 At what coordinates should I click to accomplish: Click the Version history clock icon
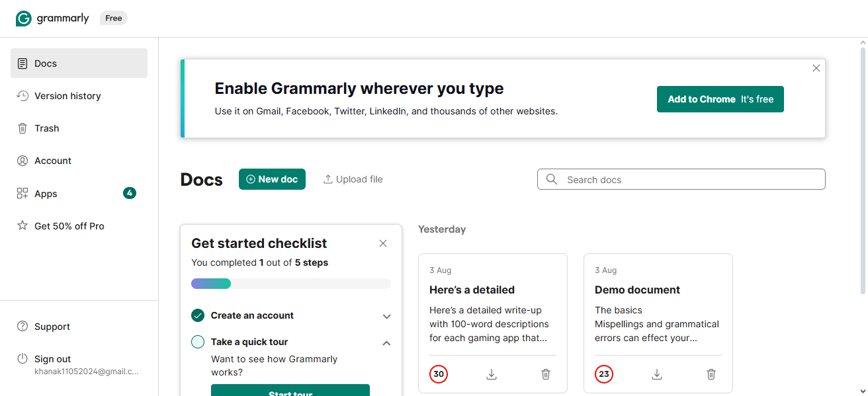point(22,96)
